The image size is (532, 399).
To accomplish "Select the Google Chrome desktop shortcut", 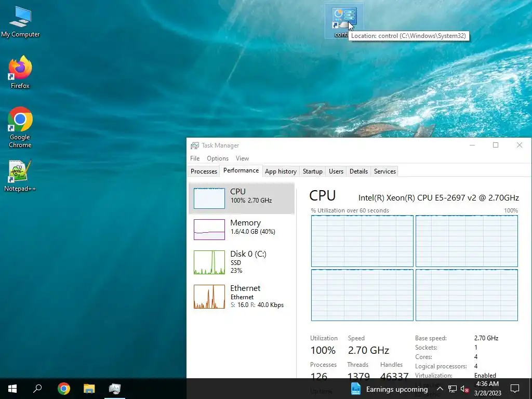I will (20, 127).
